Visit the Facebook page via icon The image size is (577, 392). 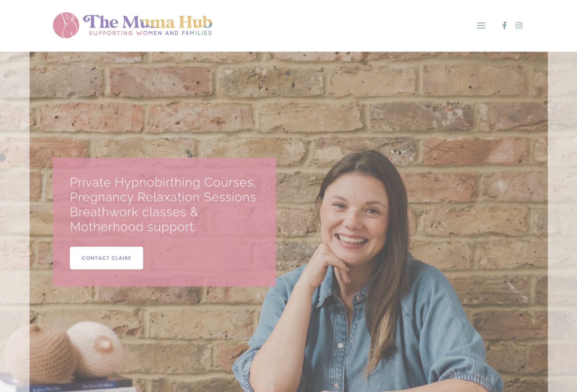[504, 25]
